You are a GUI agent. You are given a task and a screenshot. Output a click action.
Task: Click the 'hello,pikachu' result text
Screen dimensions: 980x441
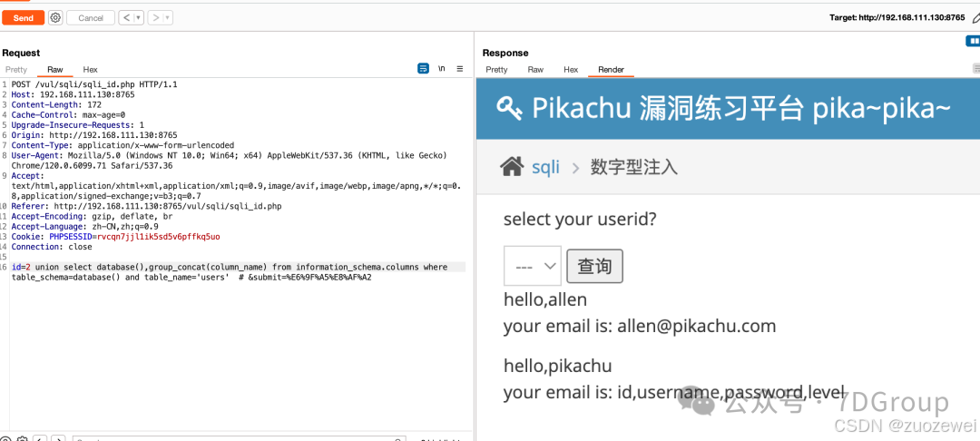(558, 366)
